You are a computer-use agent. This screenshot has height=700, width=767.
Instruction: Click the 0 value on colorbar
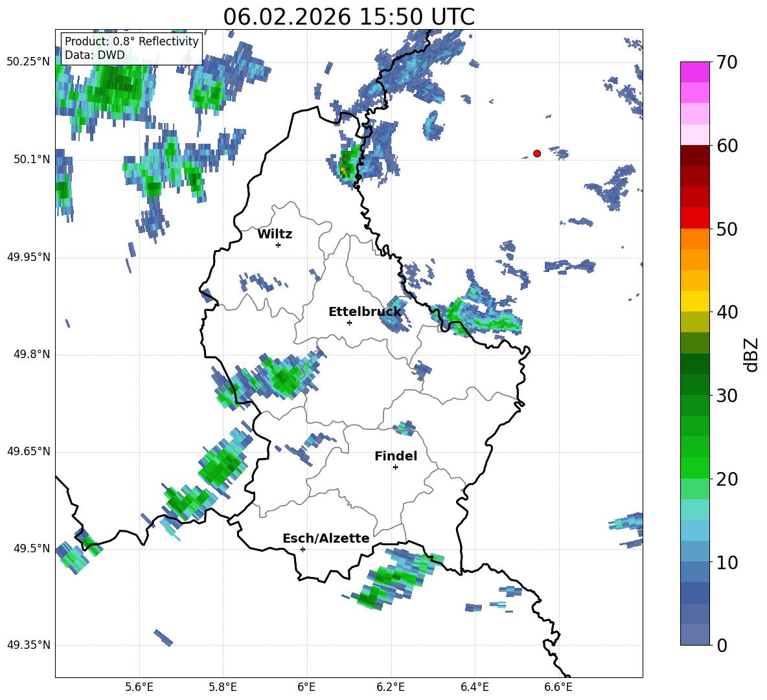point(722,646)
